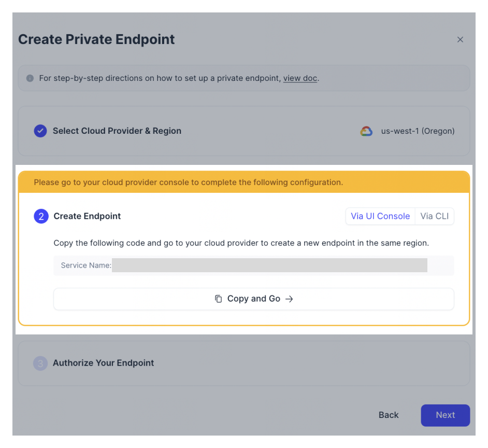Click the copy icon on Copy and Go
The height and width of the screenshot is (448, 488).
pos(219,299)
